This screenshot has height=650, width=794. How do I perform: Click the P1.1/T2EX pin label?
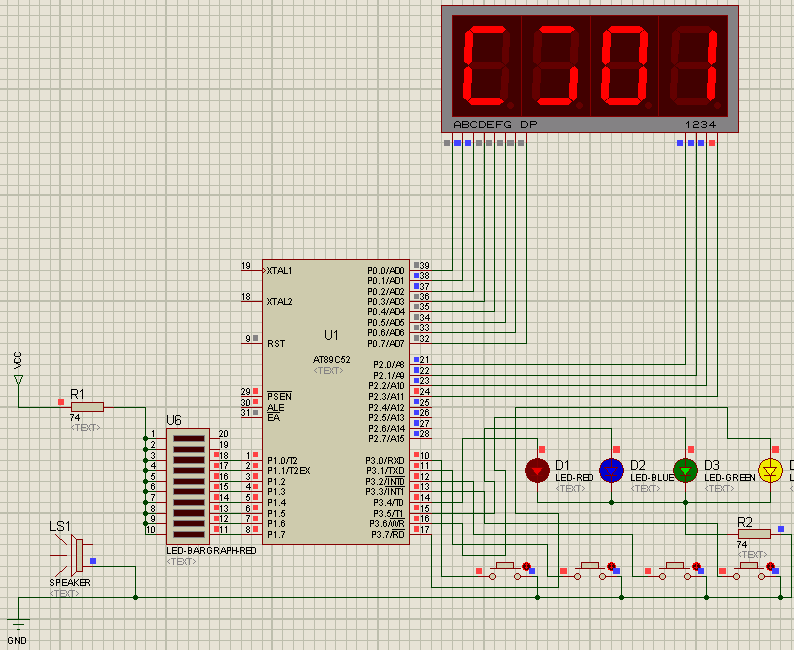(289, 471)
